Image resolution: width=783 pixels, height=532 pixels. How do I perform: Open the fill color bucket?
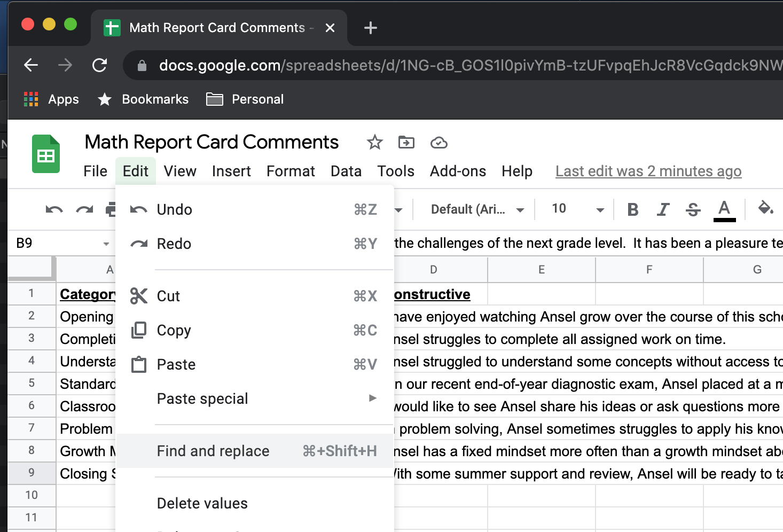point(766,208)
